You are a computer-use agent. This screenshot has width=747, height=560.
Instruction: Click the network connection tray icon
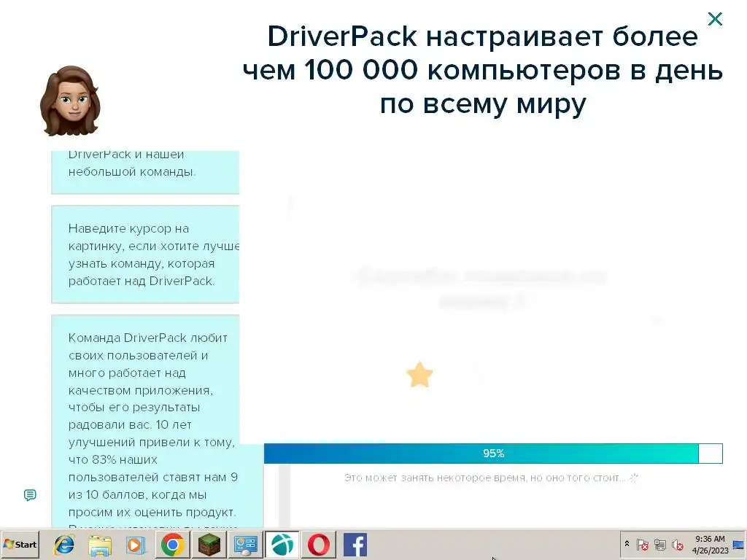click(659, 544)
